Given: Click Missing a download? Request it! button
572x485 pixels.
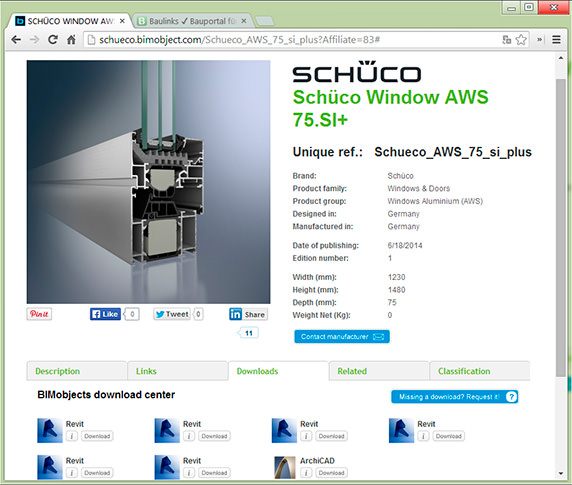Looking at the screenshot, I should pos(455,397).
